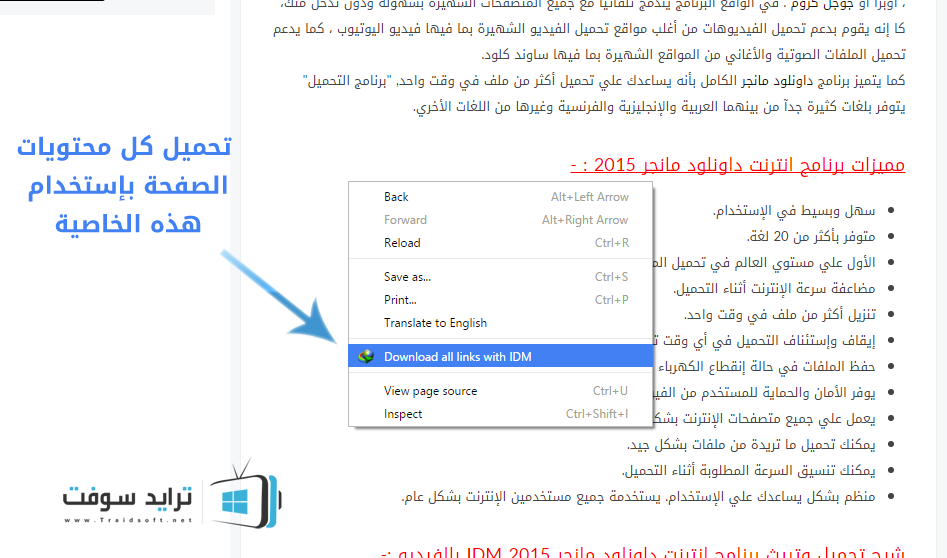Click the Traidsoft Arabic site name text
Screen dimensions: 947x558
[x=127, y=497]
